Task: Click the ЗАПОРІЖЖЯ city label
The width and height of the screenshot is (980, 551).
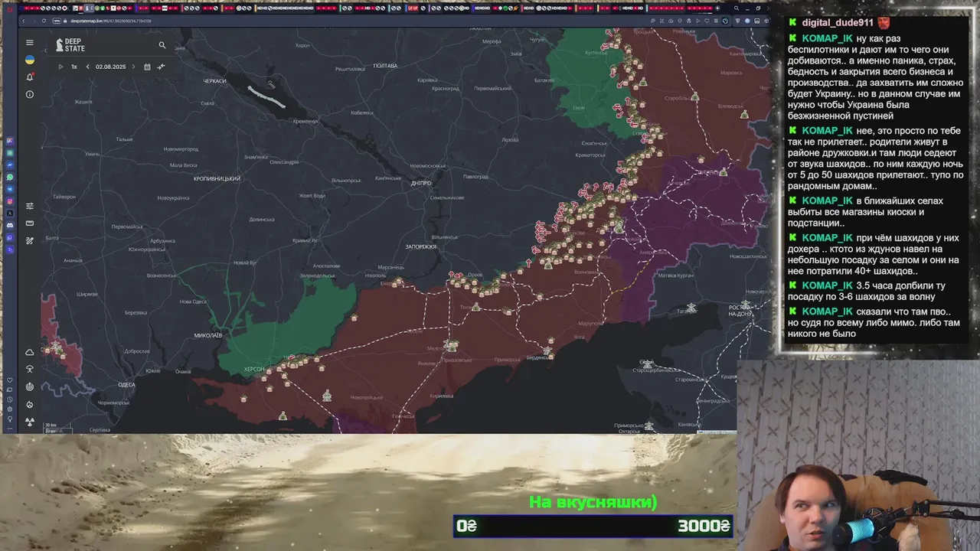Action: (x=421, y=247)
